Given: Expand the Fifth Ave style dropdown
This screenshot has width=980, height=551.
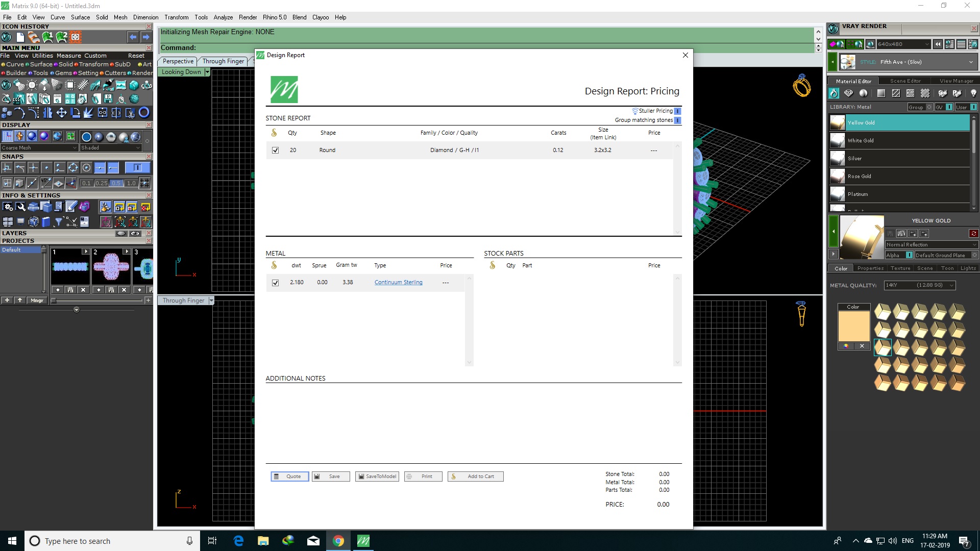Looking at the screenshot, I should click(x=970, y=62).
